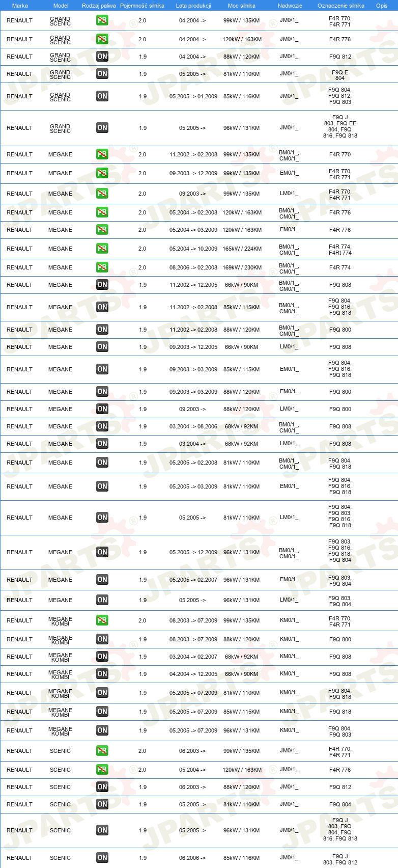Click the ON diesel icon in the Megane Kombi 66kW/90KM row
This screenshot has width=398, height=868.
(102, 674)
